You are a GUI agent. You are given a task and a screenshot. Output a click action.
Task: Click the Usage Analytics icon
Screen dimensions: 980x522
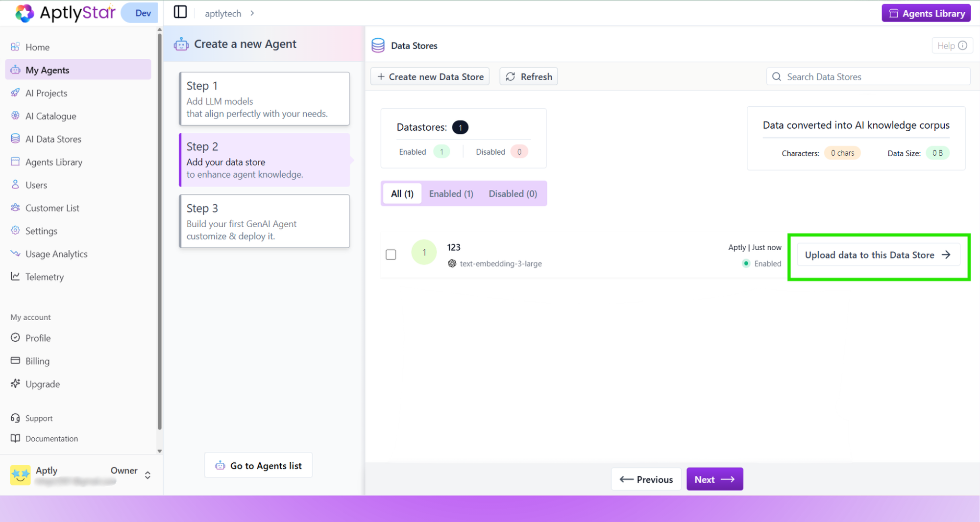coord(15,254)
